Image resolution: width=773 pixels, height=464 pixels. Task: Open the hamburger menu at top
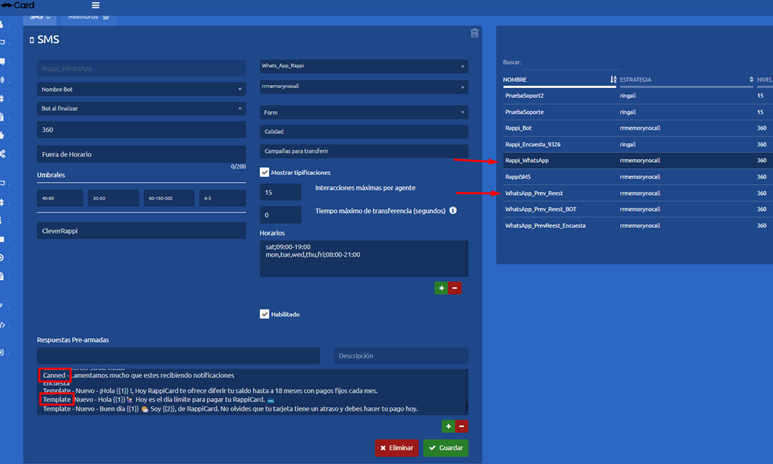[95, 5]
